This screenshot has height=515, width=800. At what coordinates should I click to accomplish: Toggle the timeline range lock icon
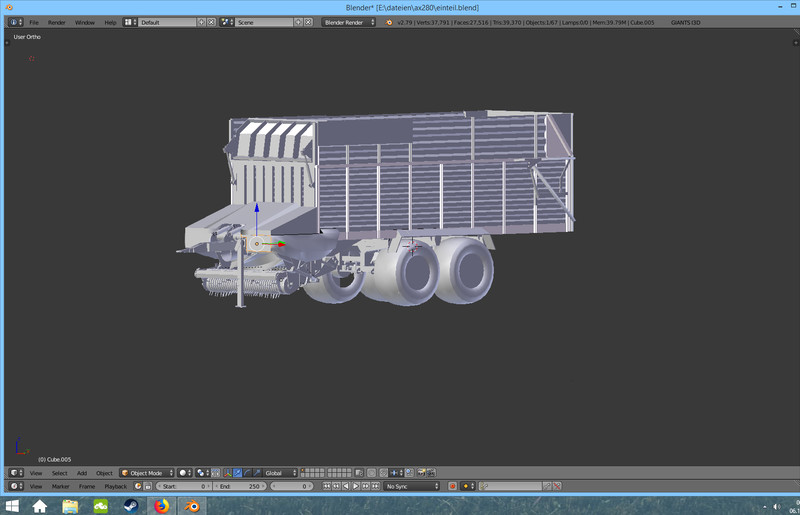coord(146,486)
